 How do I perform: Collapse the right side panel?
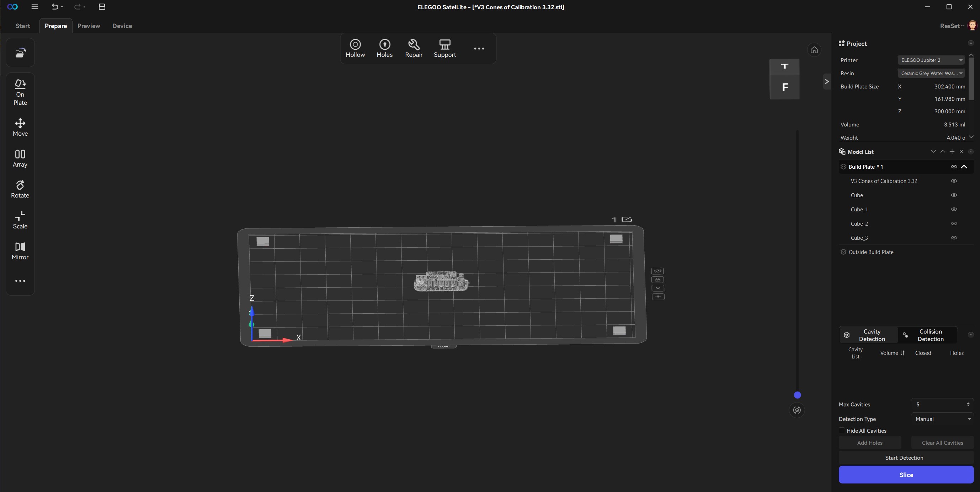coord(827,81)
